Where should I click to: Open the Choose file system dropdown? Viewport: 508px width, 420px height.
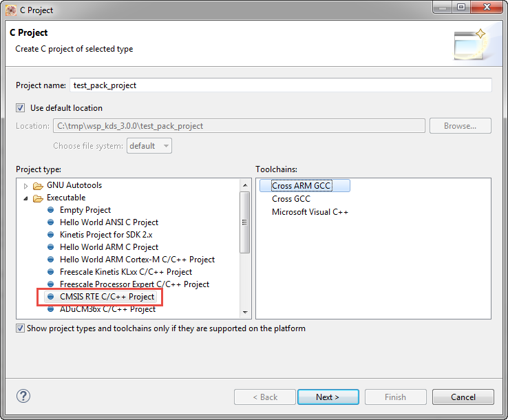(x=149, y=146)
